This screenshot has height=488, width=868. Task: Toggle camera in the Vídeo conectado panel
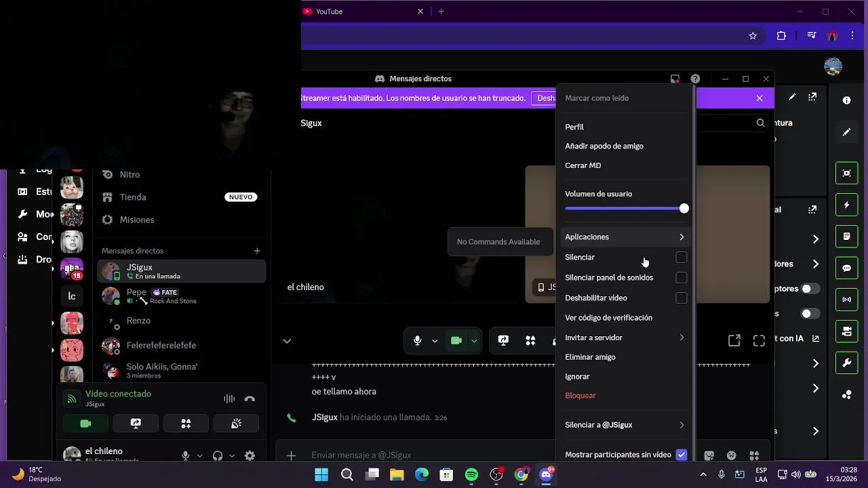coord(85,424)
